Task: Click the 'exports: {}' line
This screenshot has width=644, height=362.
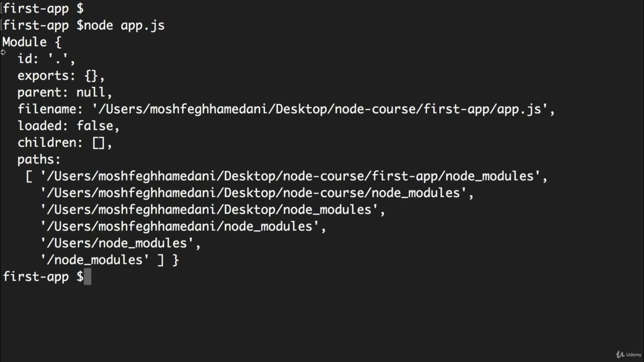Action: pyautogui.click(x=61, y=75)
